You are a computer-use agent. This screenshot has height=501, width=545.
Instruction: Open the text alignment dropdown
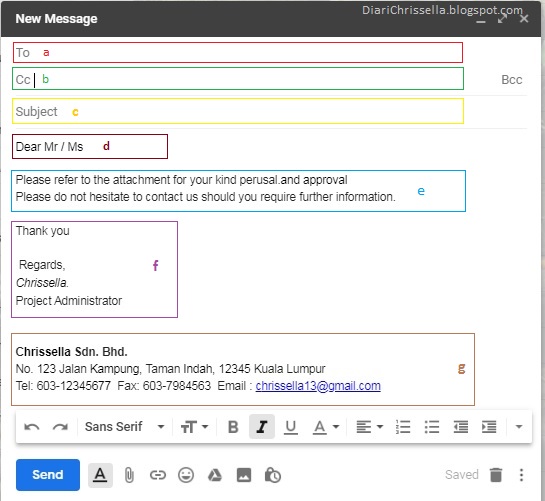pos(369,427)
